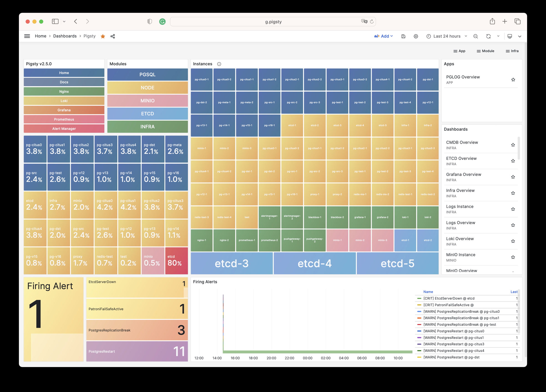Open the hamburger navigation menu

[x=27, y=36]
